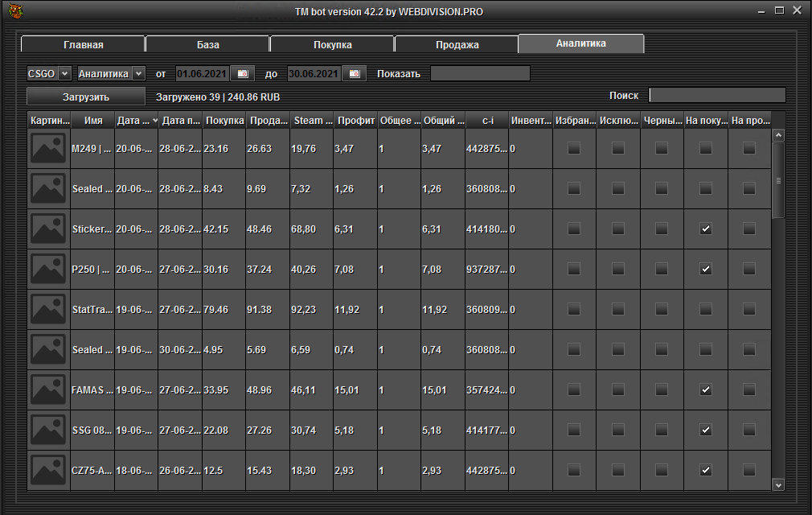Check the favorites checkbox in M249 row

click(x=574, y=149)
